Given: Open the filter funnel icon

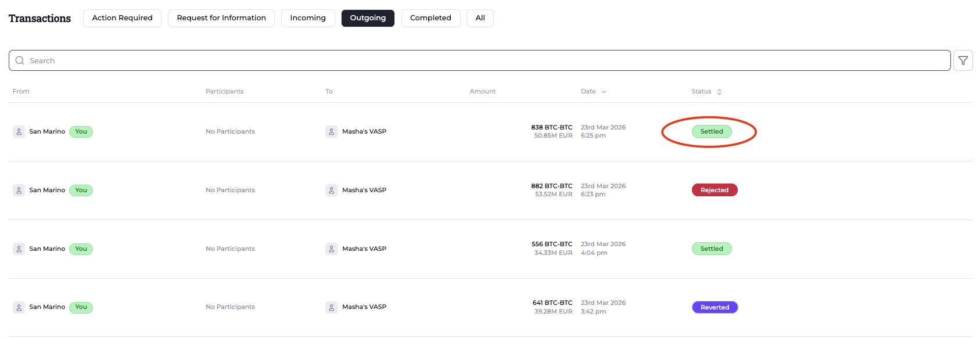Looking at the screenshot, I should coord(963,60).
